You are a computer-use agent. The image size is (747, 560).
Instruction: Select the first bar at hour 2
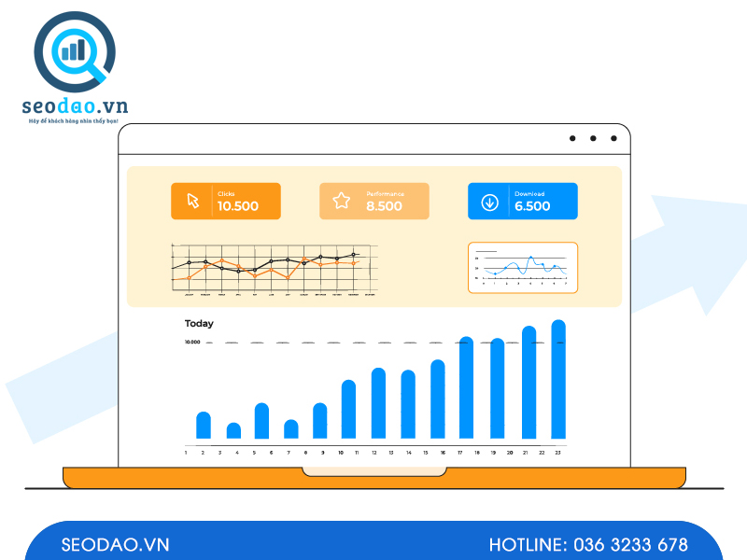(x=204, y=426)
